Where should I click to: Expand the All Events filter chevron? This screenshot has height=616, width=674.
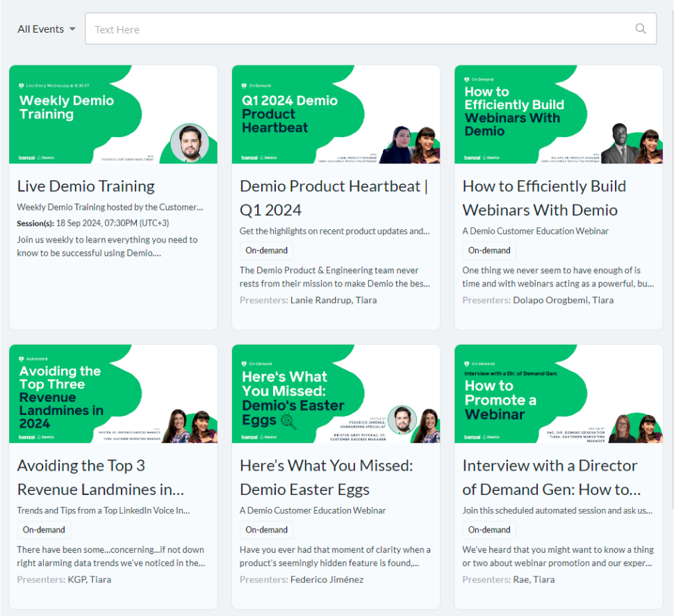(73, 29)
